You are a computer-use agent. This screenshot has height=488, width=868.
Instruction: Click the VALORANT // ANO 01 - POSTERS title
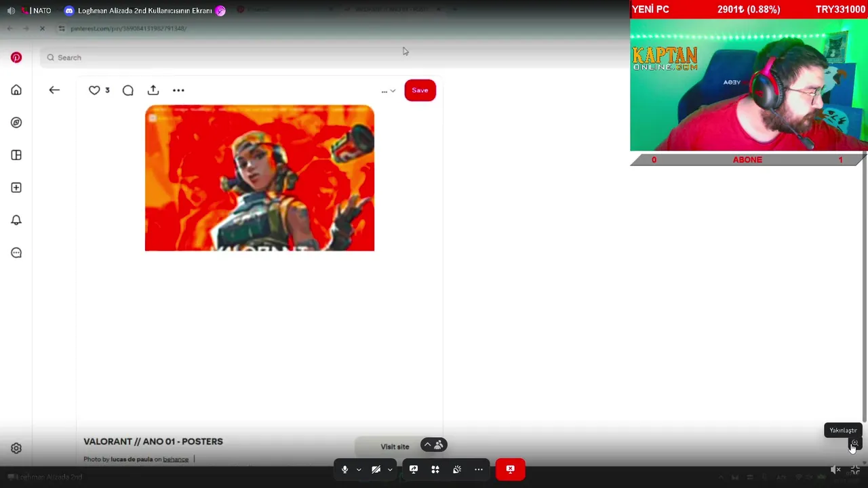[x=153, y=441]
